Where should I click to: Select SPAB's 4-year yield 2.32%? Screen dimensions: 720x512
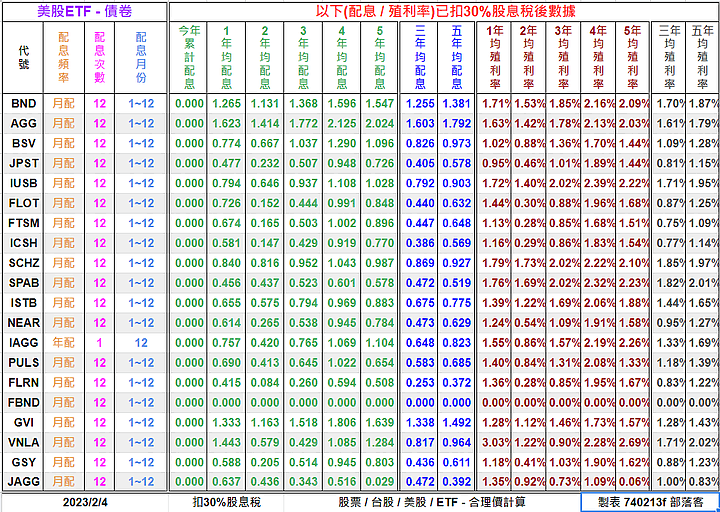(598, 283)
